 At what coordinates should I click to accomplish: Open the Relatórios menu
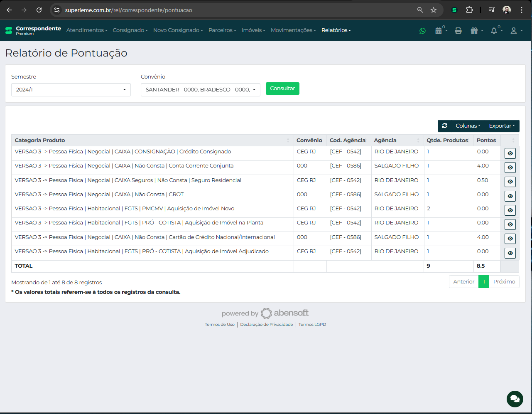click(x=336, y=30)
